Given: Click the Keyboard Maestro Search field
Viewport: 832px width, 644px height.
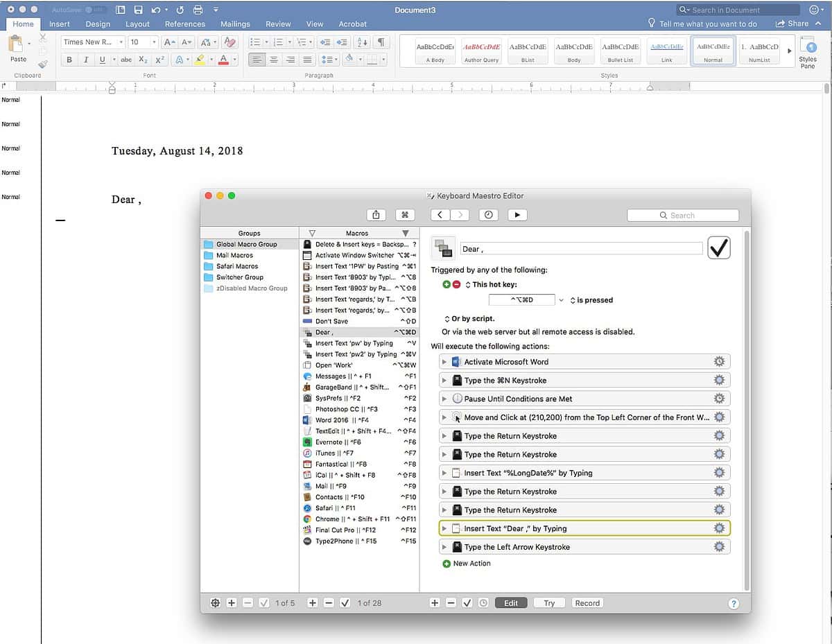Looking at the screenshot, I should [x=683, y=215].
